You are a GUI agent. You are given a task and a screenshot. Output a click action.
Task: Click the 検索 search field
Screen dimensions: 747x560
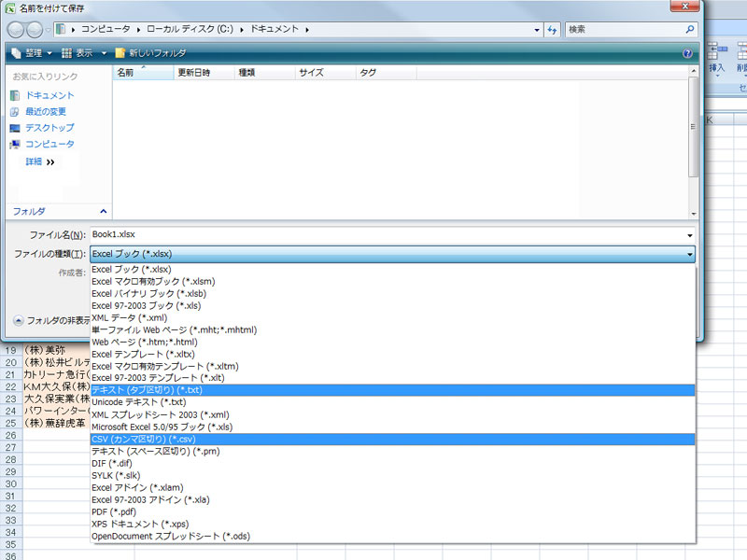click(625, 30)
